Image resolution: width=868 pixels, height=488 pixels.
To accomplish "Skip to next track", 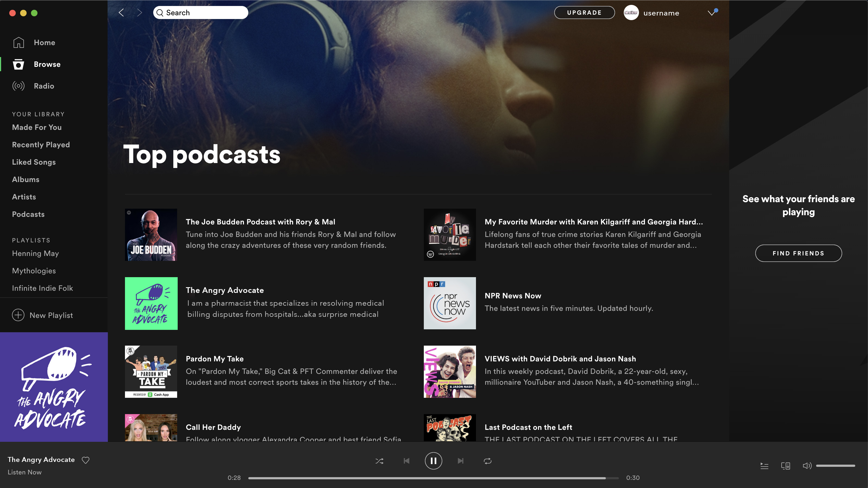I will coord(460,461).
